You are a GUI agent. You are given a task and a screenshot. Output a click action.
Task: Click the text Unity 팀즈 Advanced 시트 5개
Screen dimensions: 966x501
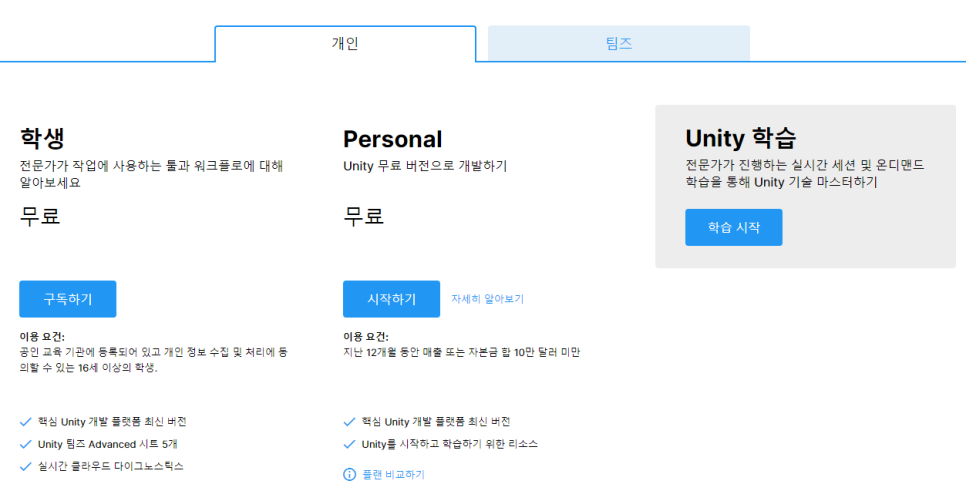click(108, 444)
